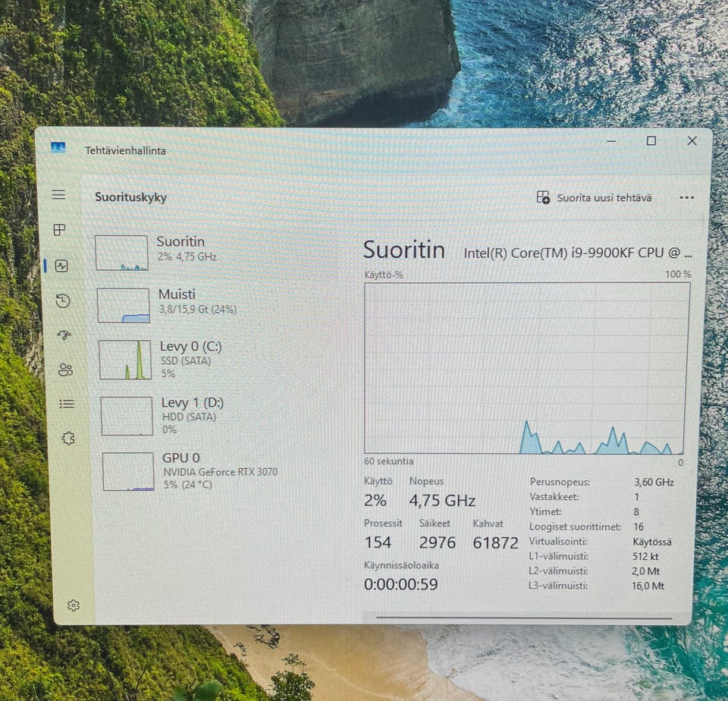Select the Performance page icon in sidebar

coord(61,266)
